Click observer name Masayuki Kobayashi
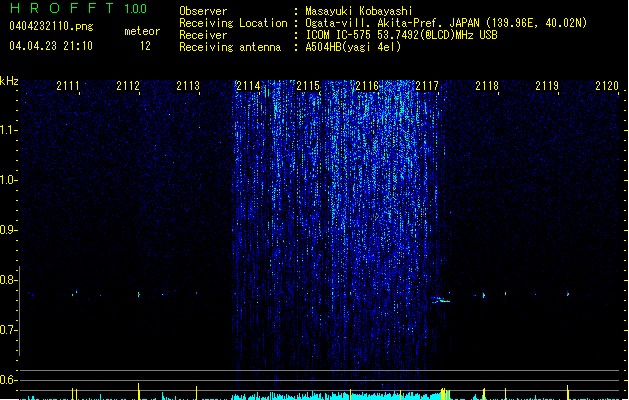The image size is (629, 400). point(359,11)
